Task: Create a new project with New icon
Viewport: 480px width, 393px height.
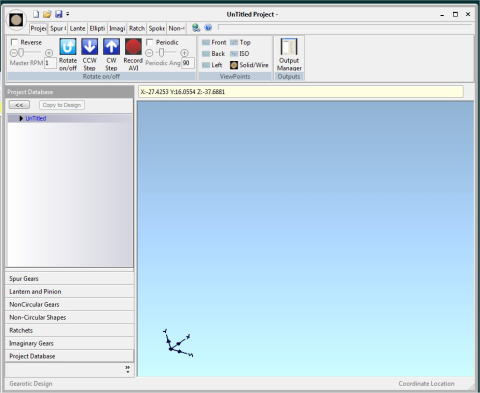Action: (x=36, y=14)
